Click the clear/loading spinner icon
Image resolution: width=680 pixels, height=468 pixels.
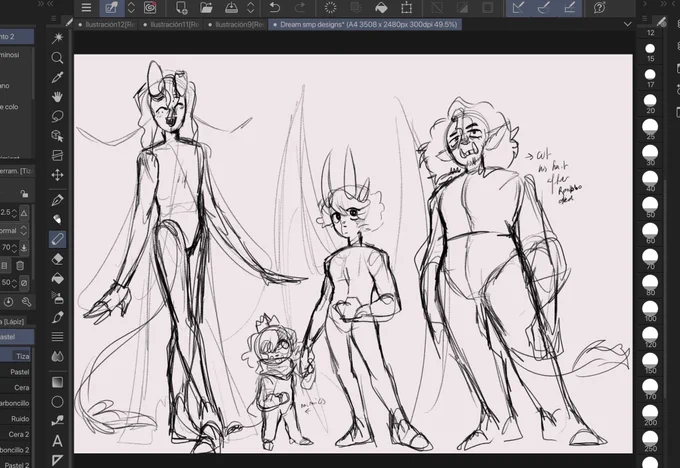[x=330, y=7]
